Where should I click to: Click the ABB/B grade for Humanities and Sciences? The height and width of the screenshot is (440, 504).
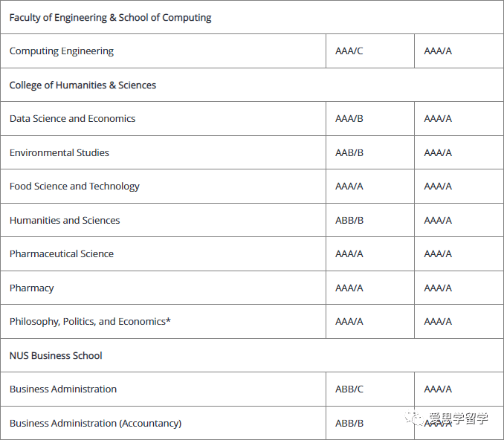point(349,221)
